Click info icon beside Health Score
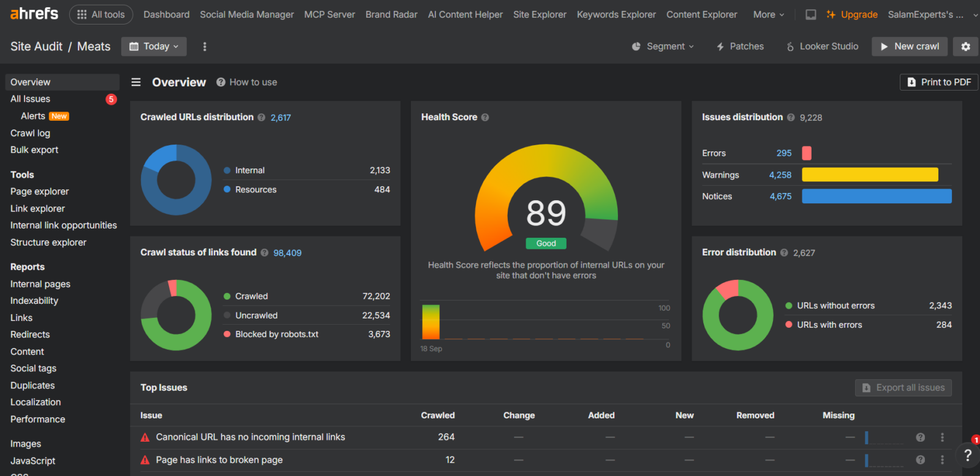This screenshot has width=980, height=476. pyautogui.click(x=485, y=117)
